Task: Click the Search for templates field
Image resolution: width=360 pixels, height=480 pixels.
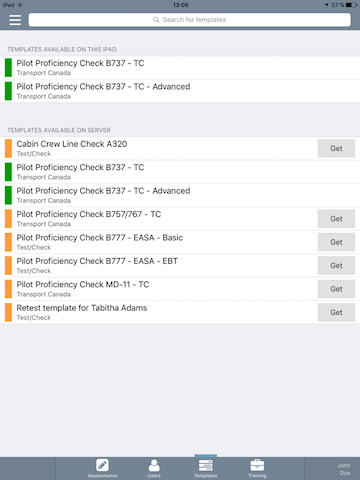Action: 190,20
